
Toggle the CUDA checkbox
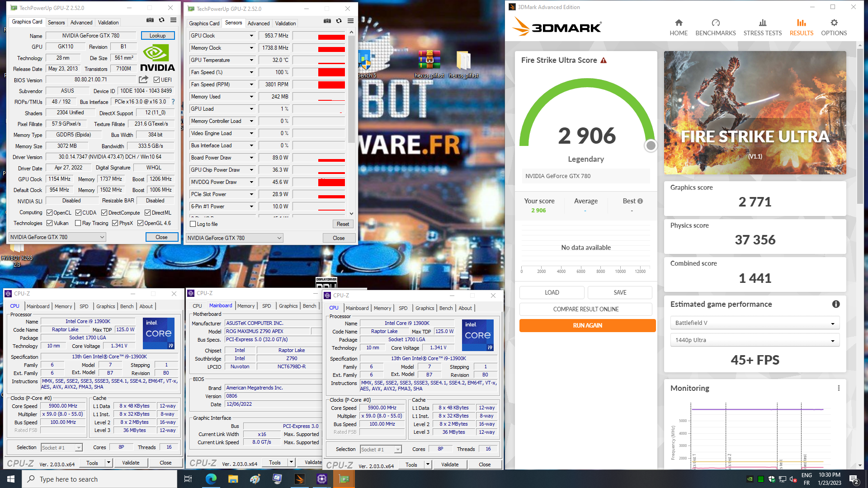point(78,212)
